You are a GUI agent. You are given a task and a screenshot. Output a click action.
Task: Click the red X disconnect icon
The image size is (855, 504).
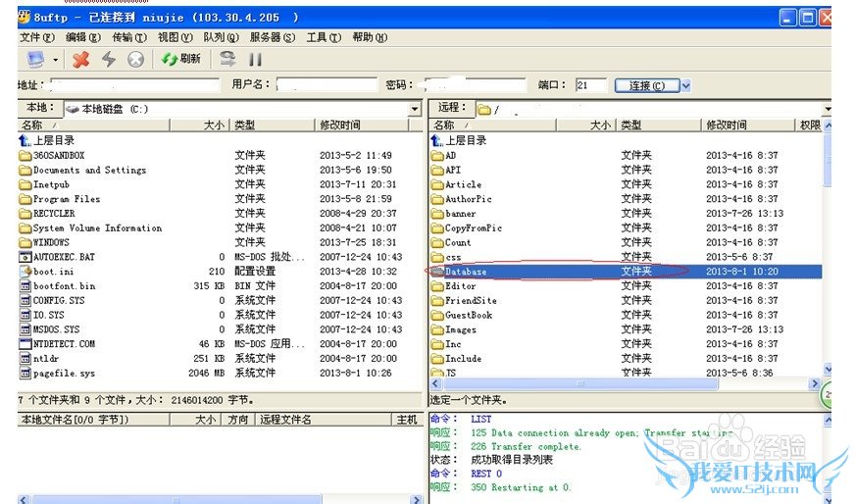click(80, 59)
